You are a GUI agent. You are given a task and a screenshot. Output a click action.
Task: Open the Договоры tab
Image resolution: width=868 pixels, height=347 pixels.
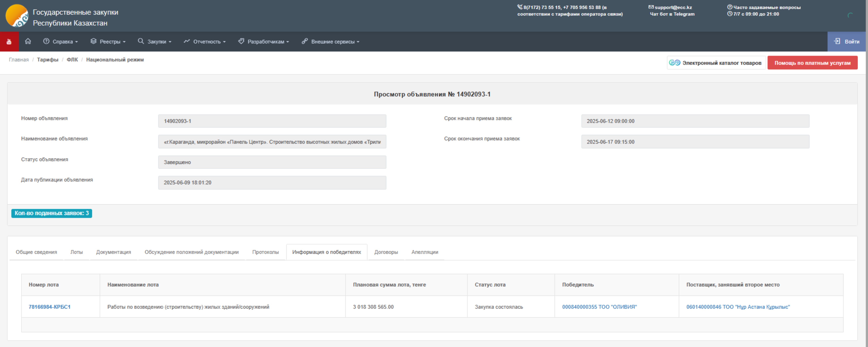pyautogui.click(x=386, y=252)
